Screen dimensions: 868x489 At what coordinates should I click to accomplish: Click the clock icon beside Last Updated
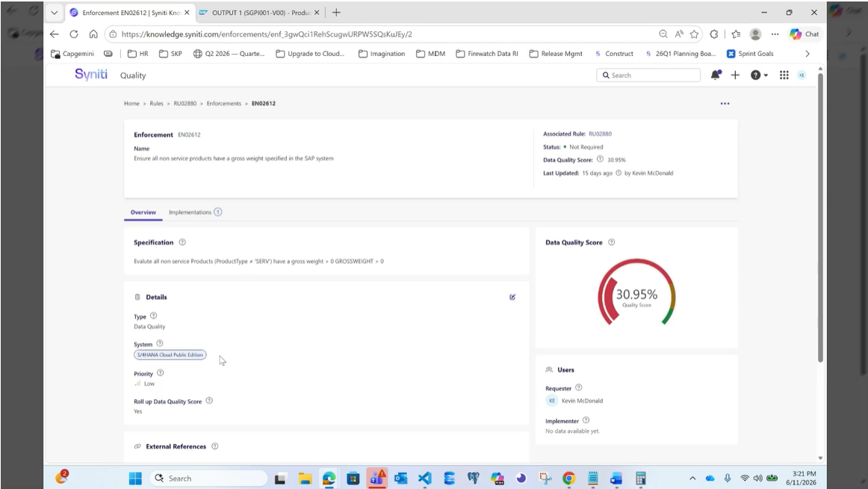click(x=619, y=173)
